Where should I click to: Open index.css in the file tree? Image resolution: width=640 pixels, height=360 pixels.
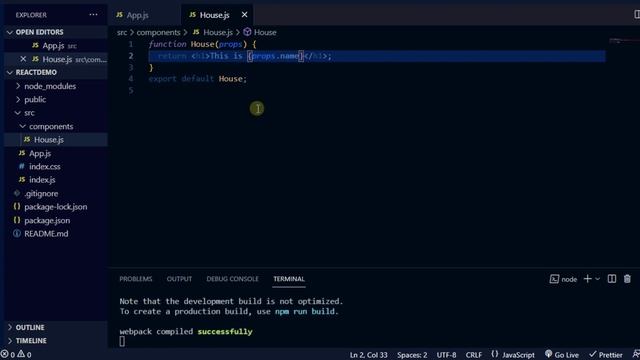pyautogui.click(x=44, y=167)
